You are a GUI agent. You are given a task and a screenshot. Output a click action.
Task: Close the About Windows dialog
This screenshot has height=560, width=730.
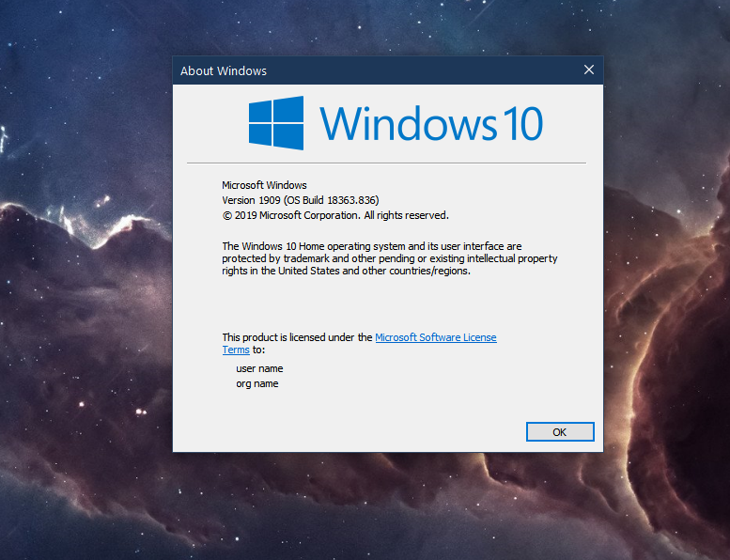point(589,70)
